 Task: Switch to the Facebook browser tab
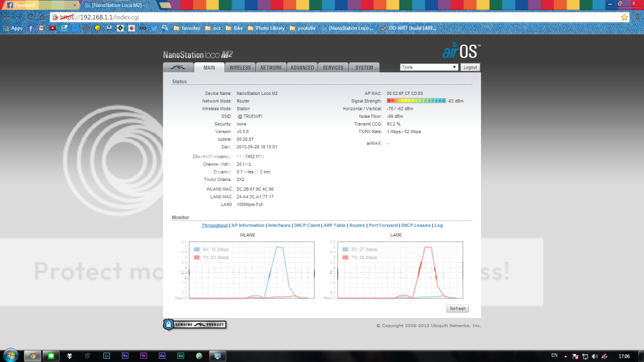coord(40,5)
